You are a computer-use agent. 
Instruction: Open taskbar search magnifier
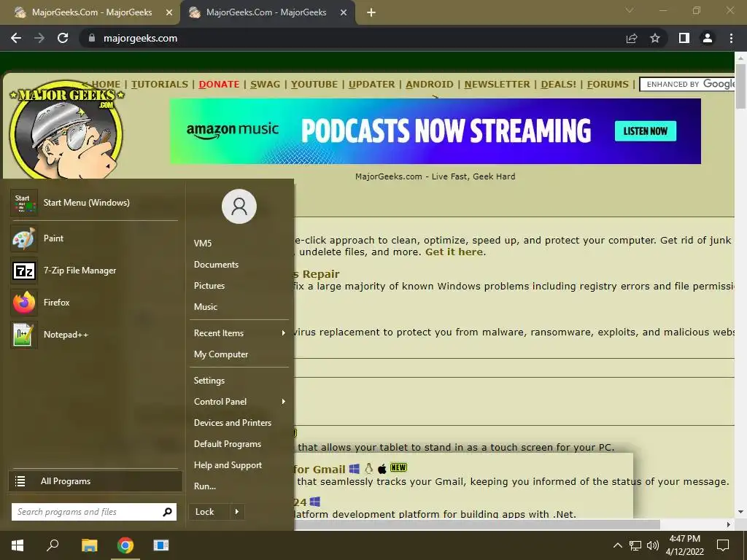[x=53, y=545]
